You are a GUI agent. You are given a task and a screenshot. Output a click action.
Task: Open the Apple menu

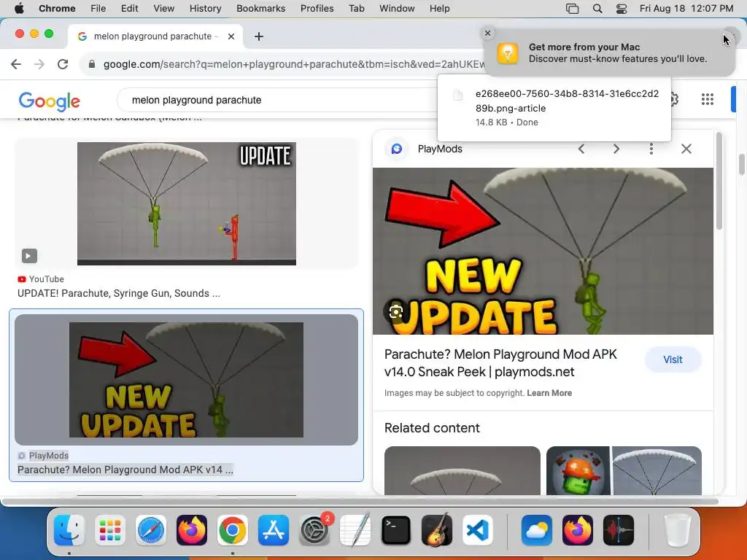pos(19,9)
